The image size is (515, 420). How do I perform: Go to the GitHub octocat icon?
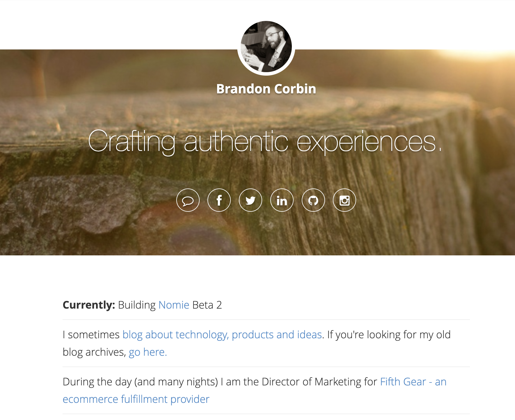pyautogui.click(x=313, y=200)
